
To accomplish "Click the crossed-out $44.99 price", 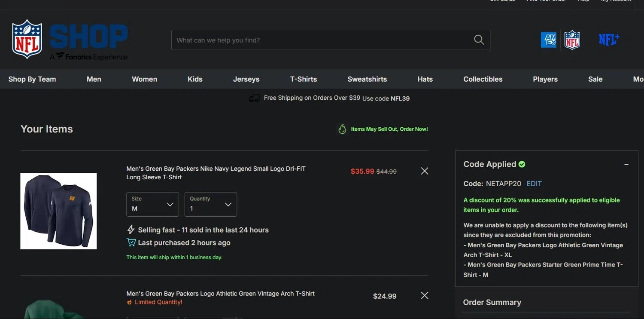I will [x=386, y=172].
